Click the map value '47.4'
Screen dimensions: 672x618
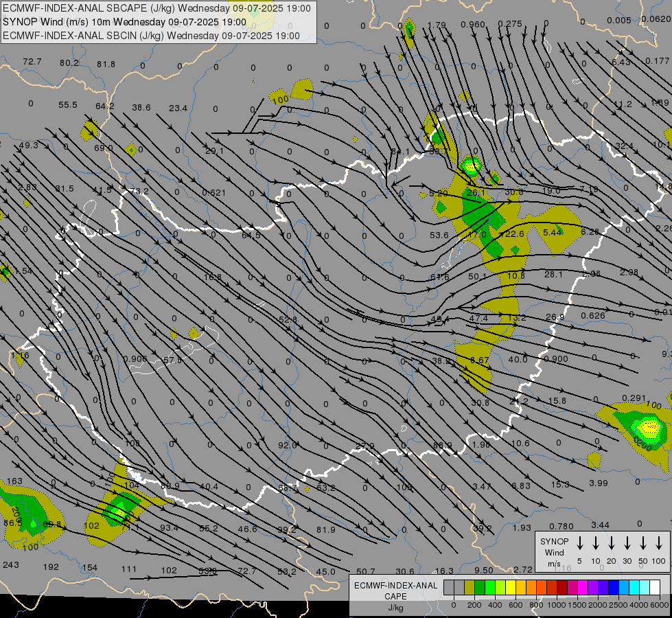(x=478, y=318)
